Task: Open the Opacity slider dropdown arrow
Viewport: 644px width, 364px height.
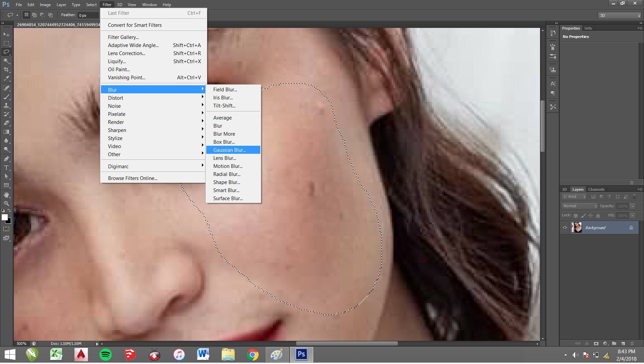Action: pos(633,207)
